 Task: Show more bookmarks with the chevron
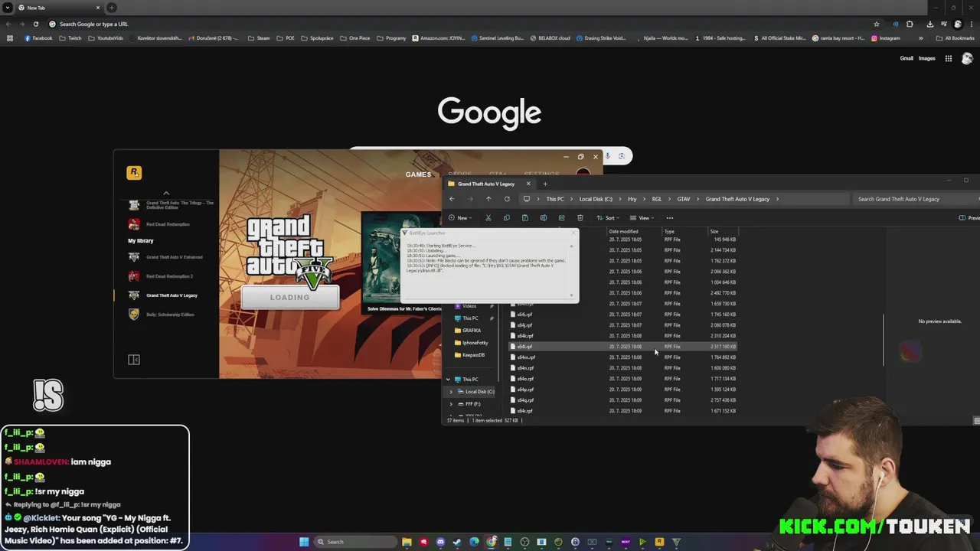921,38
